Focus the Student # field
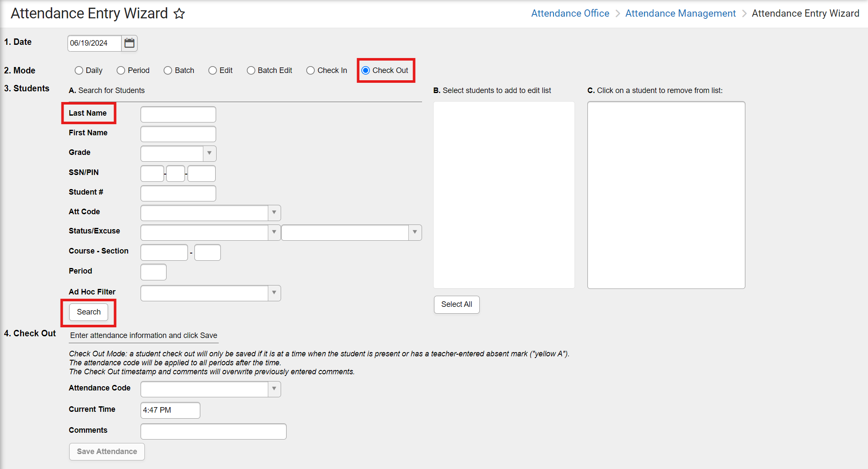868x469 pixels. [178, 193]
